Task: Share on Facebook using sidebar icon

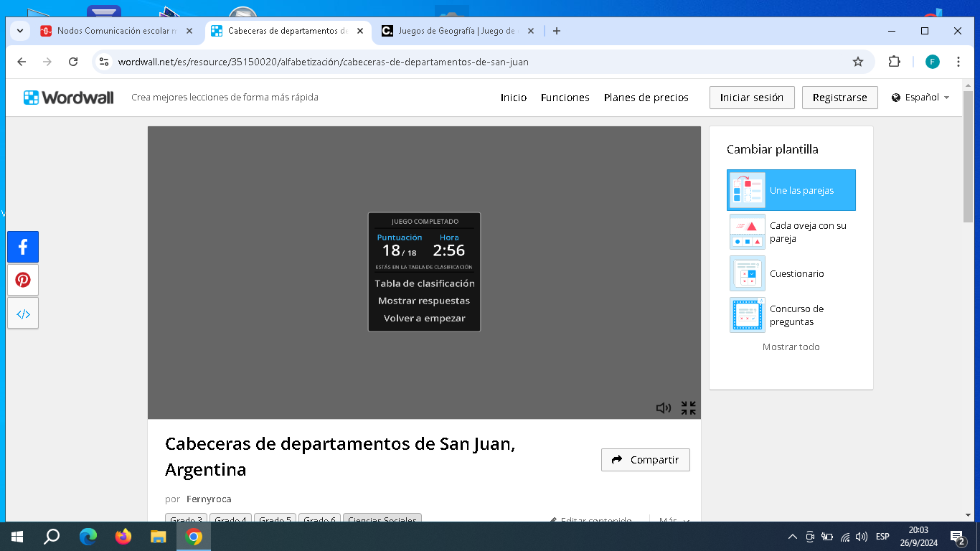Action: tap(23, 247)
